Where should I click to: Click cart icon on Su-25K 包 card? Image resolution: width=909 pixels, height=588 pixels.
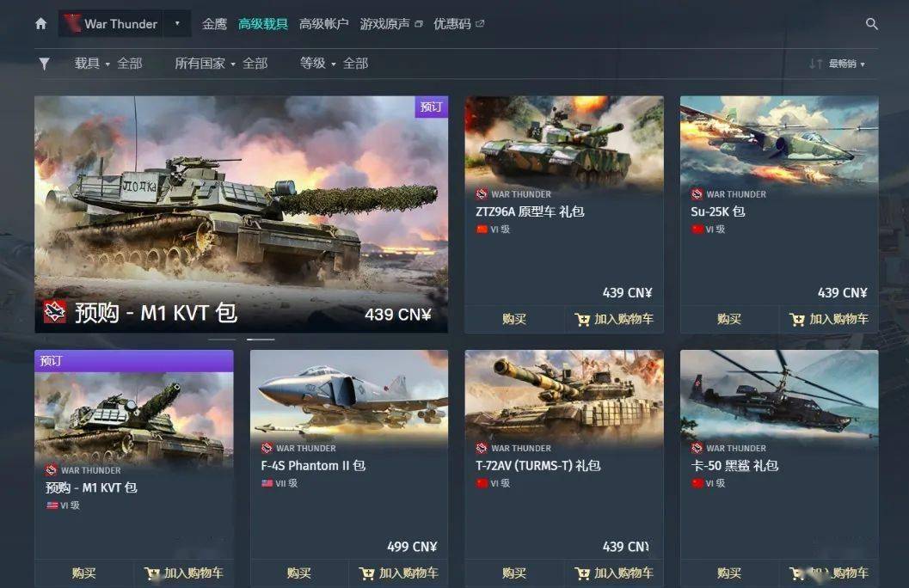click(797, 319)
